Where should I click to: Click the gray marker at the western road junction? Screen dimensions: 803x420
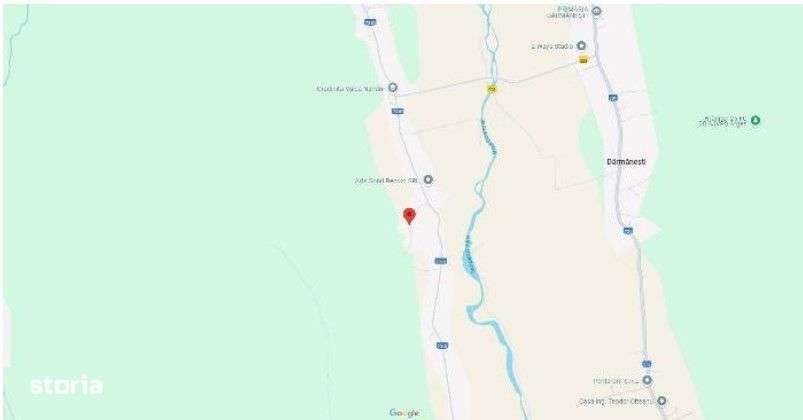point(393,88)
